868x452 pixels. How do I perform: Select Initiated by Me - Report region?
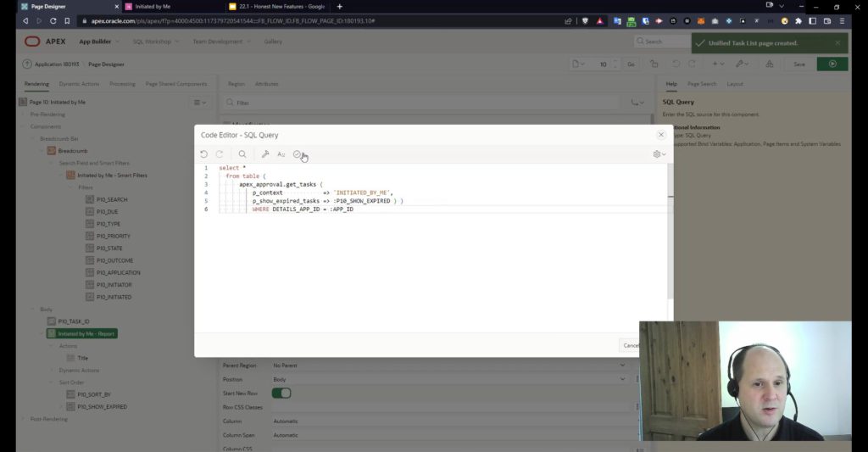[x=82, y=334]
